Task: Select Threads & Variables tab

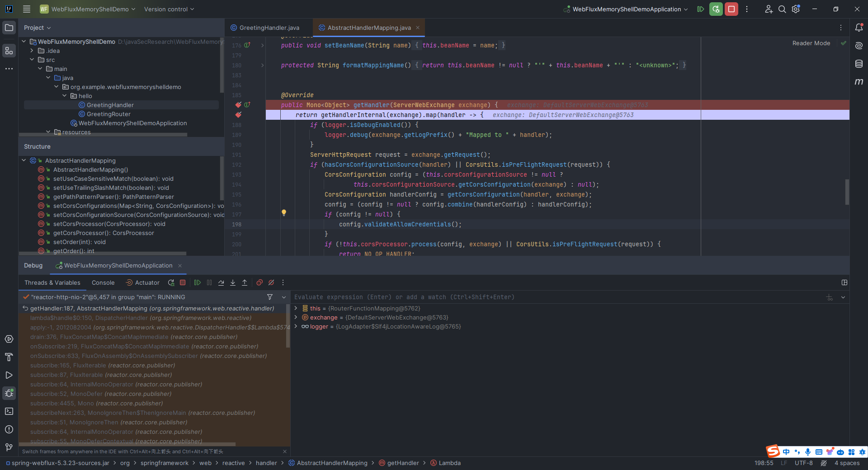Action: 52,283
